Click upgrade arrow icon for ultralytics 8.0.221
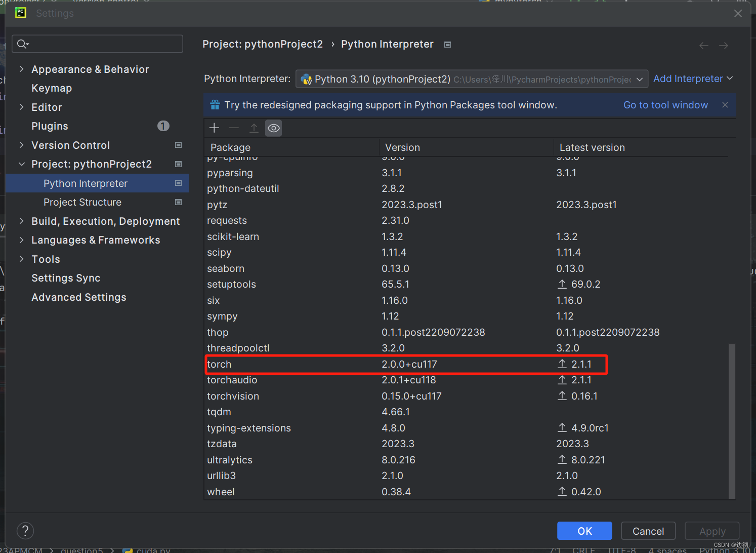This screenshot has width=756, height=553. pos(562,460)
